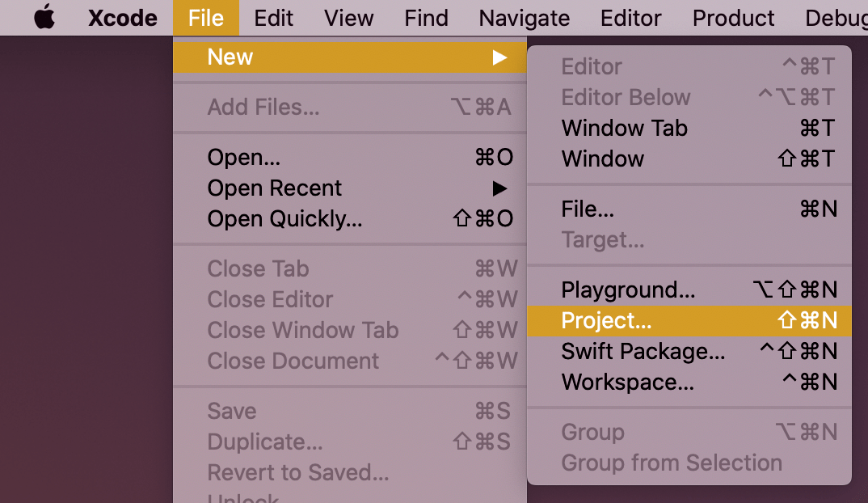Open the View menu

click(x=349, y=18)
